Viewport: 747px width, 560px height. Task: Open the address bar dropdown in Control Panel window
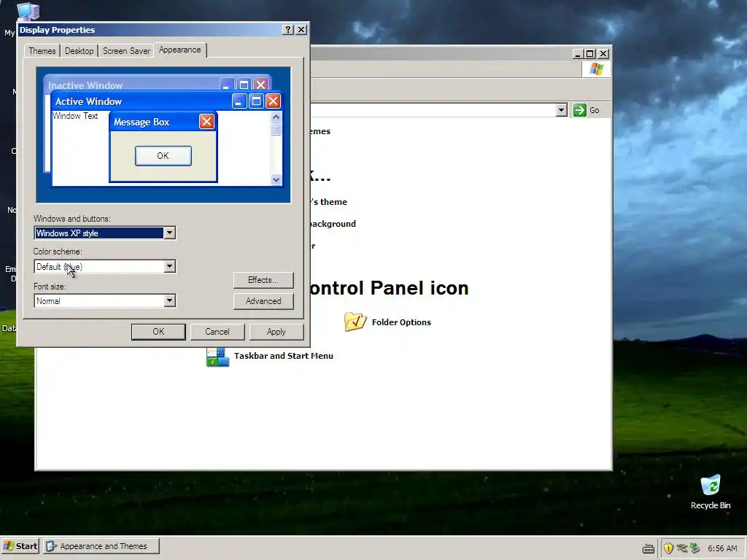tap(561, 110)
